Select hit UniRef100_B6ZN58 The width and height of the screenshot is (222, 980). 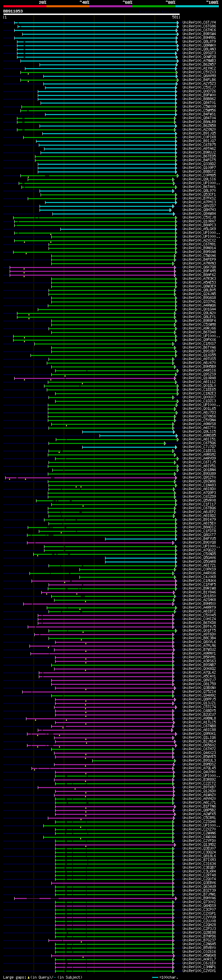click(199, 125)
